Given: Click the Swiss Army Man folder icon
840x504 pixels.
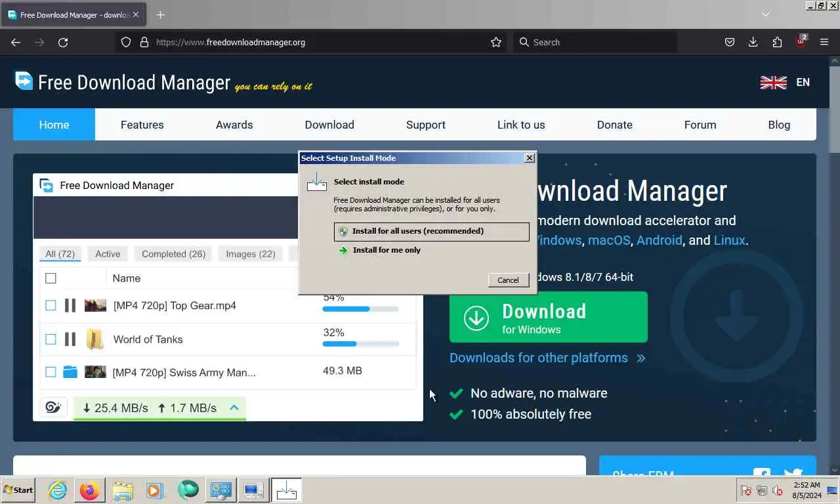Looking at the screenshot, I should (x=70, y=372).
